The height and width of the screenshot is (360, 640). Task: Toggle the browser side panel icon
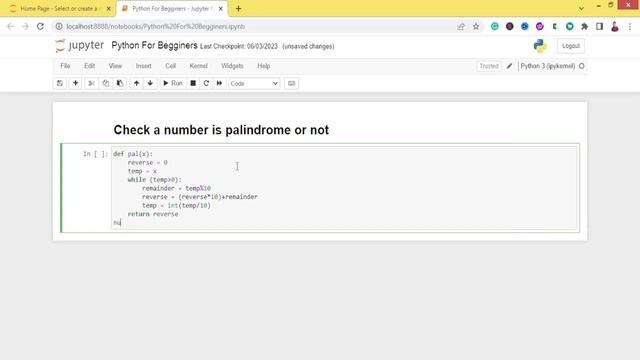coord(600,27)
